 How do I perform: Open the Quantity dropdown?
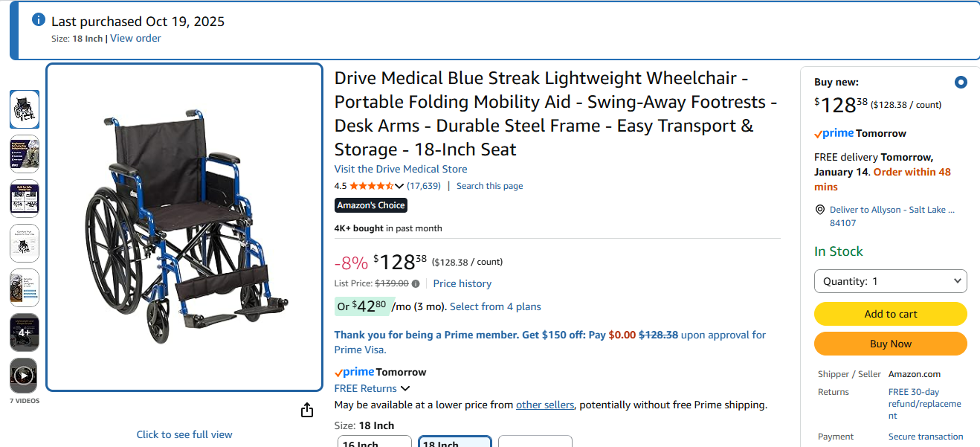pos(890,281)
